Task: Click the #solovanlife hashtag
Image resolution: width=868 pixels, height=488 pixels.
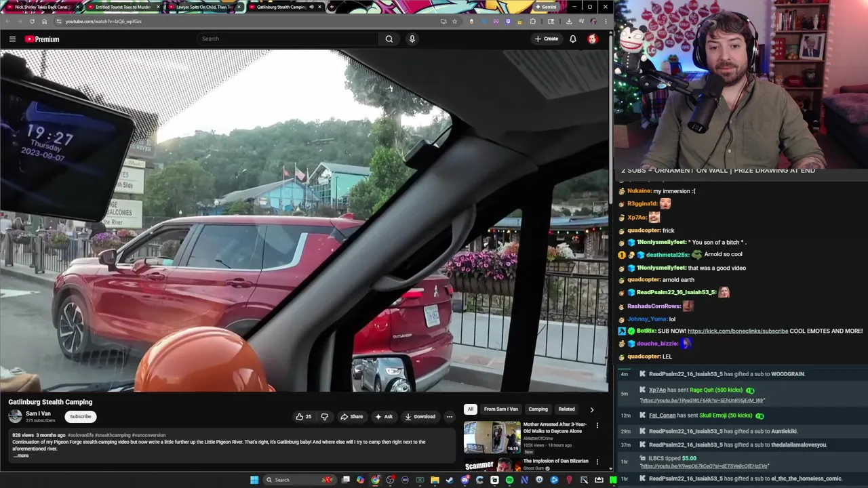Action: (x=80, y=435)
